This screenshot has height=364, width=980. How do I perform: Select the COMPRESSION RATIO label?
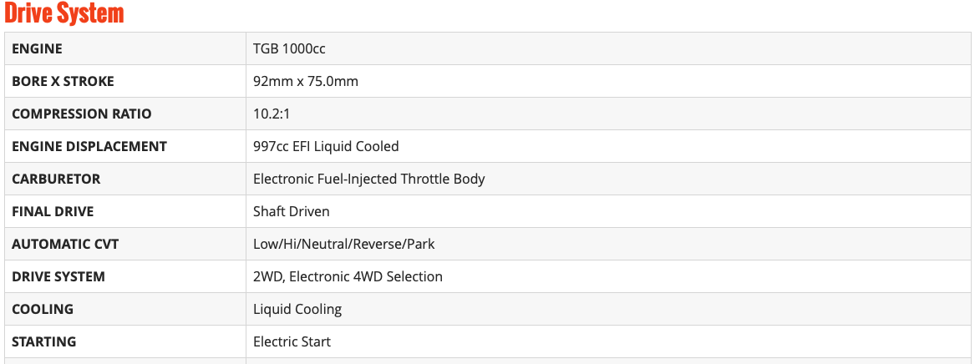[82, 114]
